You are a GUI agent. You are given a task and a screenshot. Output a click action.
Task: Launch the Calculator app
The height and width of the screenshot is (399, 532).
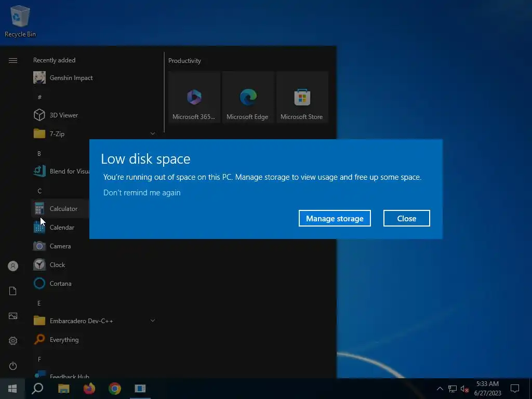pyautogui.click(x=61, y=208)
